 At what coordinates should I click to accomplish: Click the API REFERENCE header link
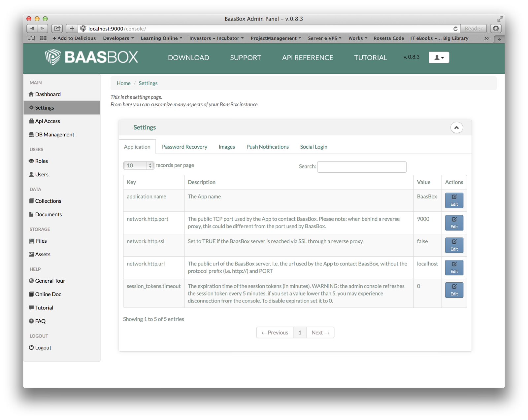click(307, 57)
